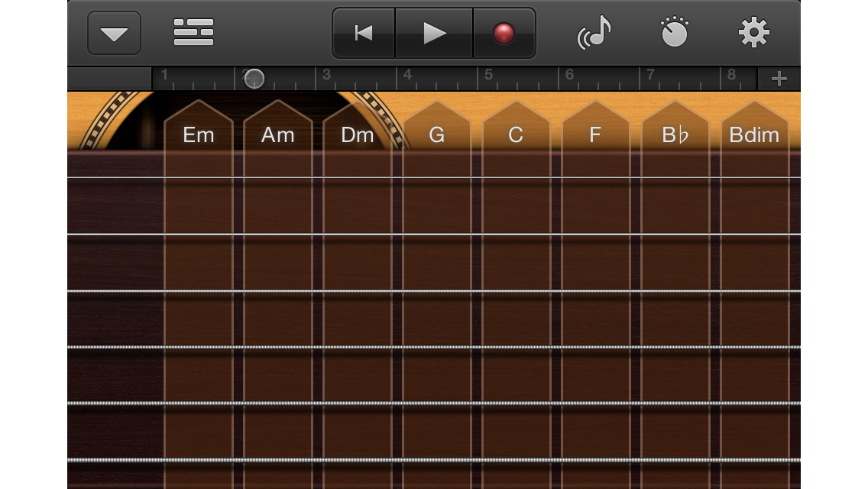Pluck bottom string in C chord strip
The width and height of the screenshot is (868, 489).
(516, 460)
